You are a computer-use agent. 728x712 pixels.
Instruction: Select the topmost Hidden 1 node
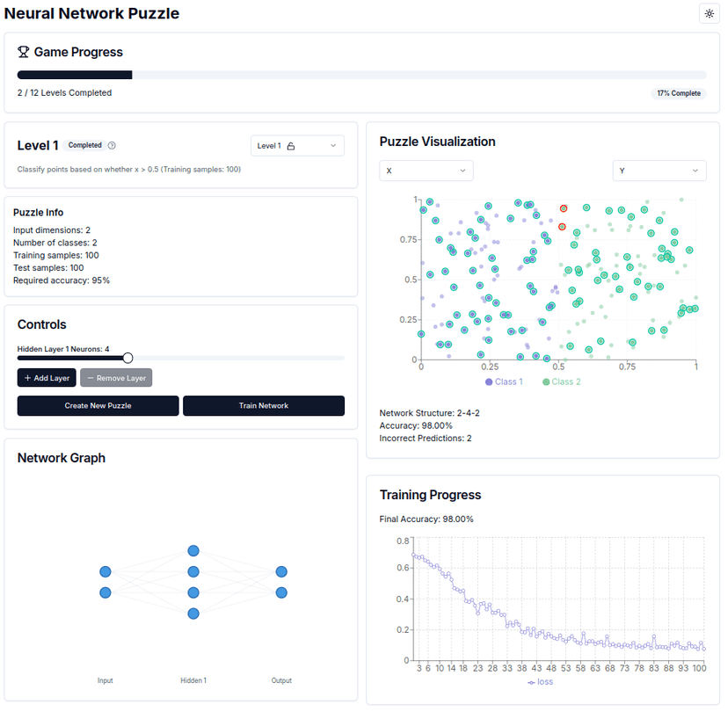[x=193, y=551]
